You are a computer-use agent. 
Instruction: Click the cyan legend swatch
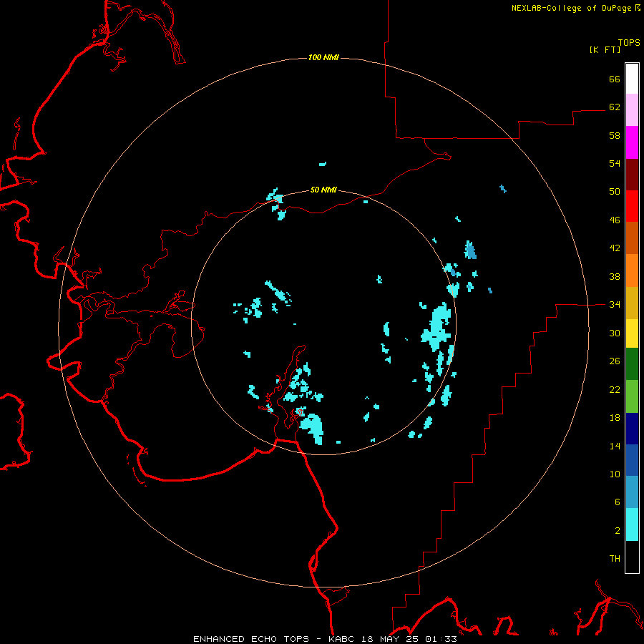click(x=632, y=525)
